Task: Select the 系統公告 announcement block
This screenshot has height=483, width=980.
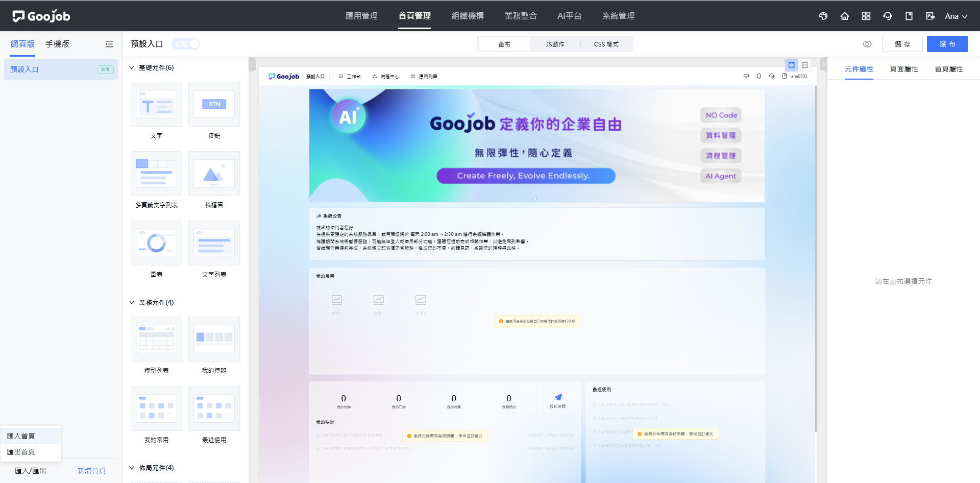Action: click(536, 234)
